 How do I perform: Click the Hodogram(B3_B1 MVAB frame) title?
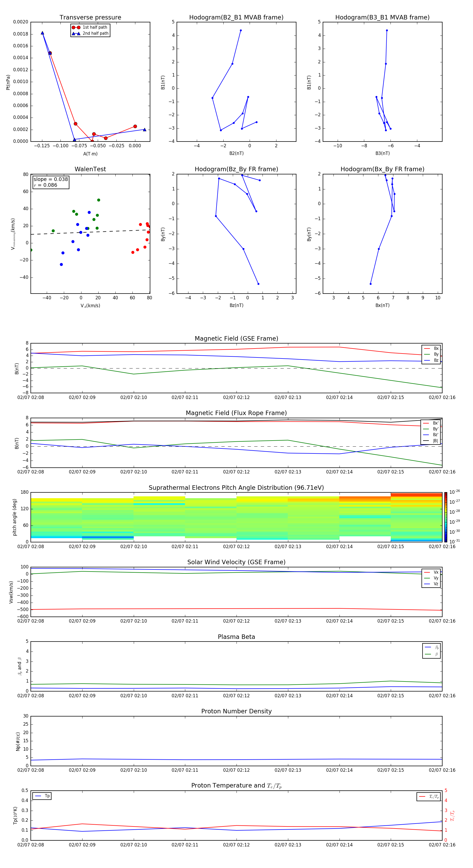(382, 18)
